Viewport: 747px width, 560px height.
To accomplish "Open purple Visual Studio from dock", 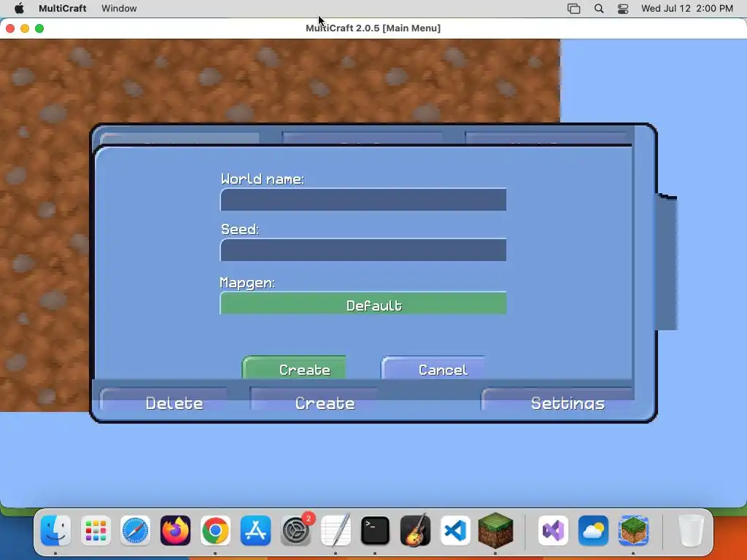I will click(553, 530).
